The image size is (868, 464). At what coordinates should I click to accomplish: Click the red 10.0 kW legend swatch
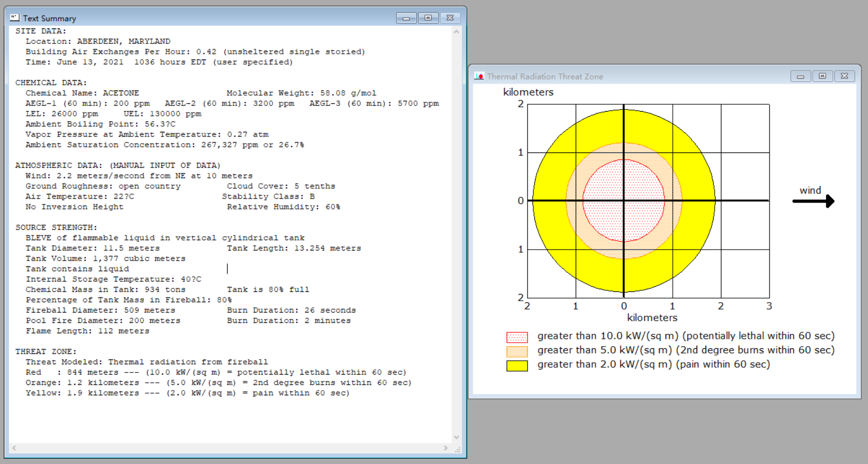tap(517, 337)
